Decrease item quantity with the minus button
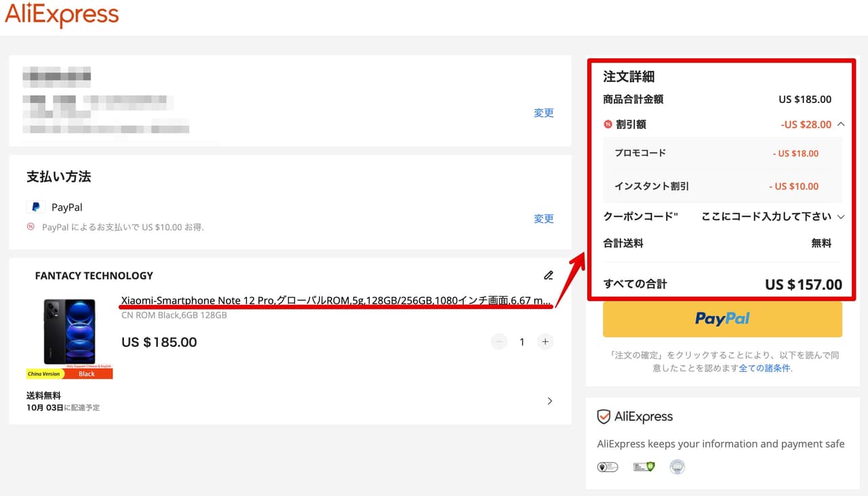 pos(499,342)
